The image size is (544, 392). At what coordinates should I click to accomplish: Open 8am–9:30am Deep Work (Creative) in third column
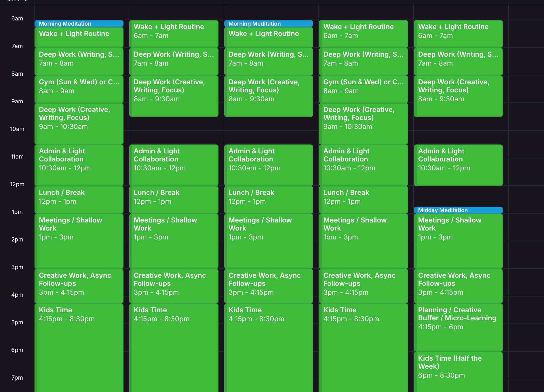click(269, 96)
